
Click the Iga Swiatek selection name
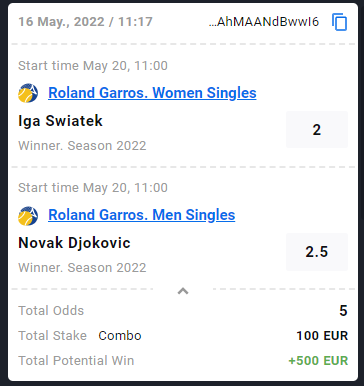[x=60, y=121]
